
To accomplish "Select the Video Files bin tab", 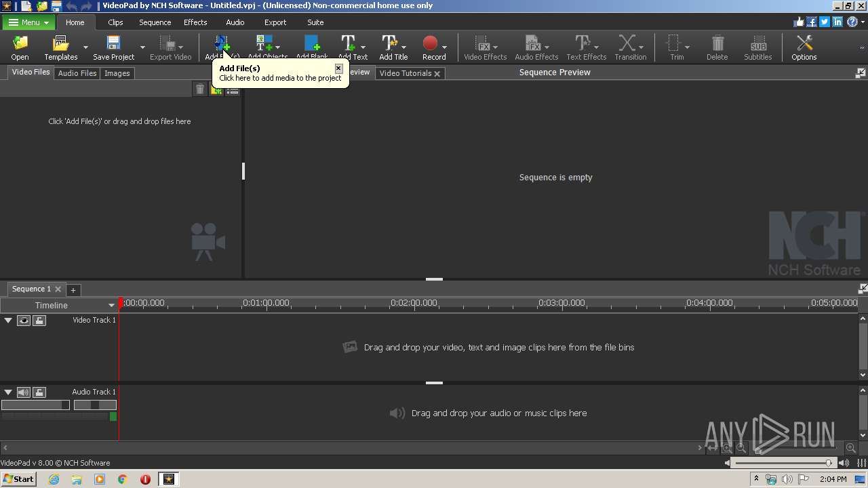I will 31,72.
